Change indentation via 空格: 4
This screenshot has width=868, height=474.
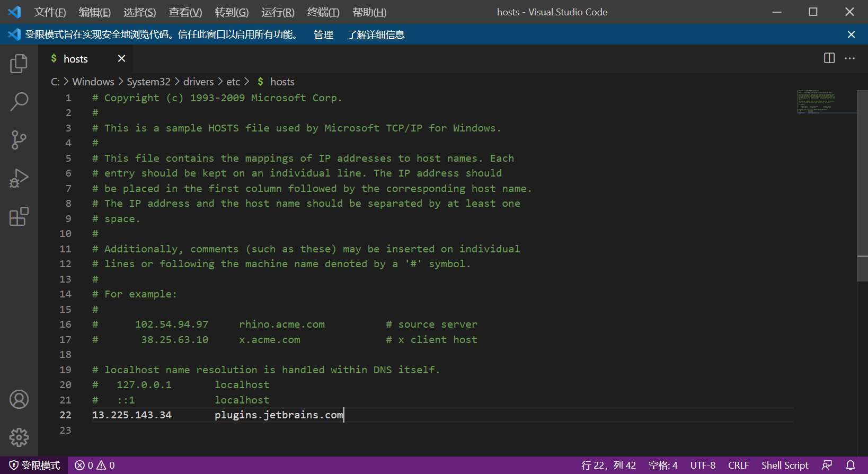click(x=663, y=466)
